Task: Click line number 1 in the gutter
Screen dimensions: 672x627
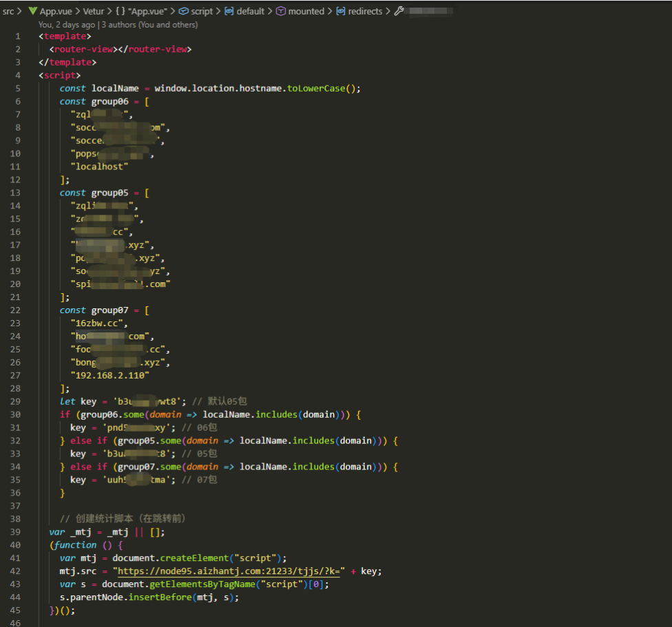Action: [18, 36]
